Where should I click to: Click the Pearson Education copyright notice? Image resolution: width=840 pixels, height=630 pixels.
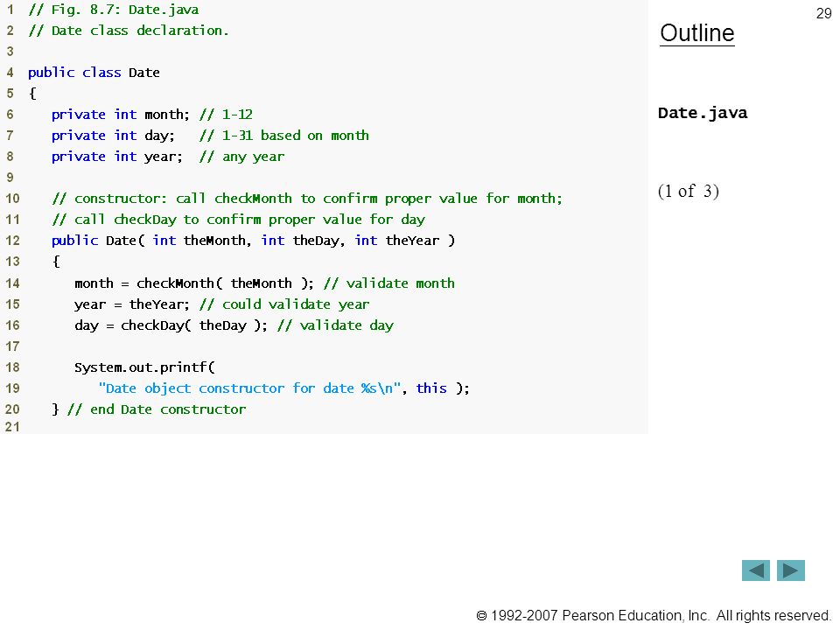click(654, 615)
